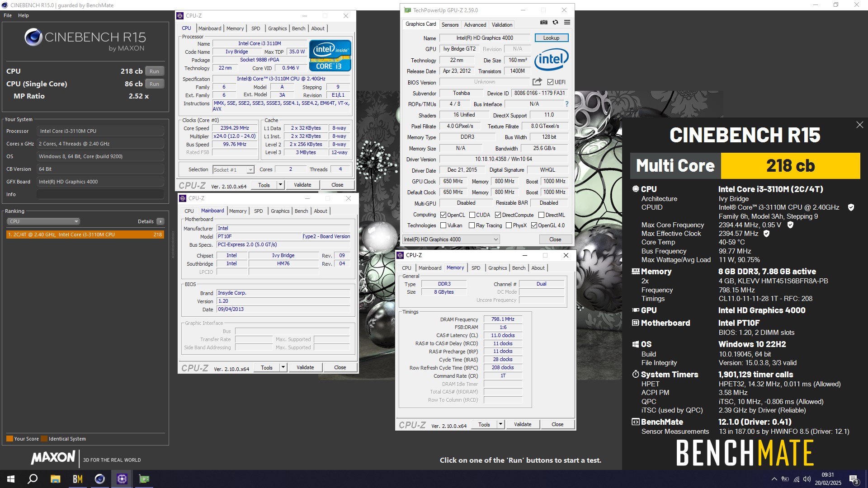This screenshot has width=868, height=488.
Task: Open the GPU-Z hamburger menu
Action: [x=567, y=22]
